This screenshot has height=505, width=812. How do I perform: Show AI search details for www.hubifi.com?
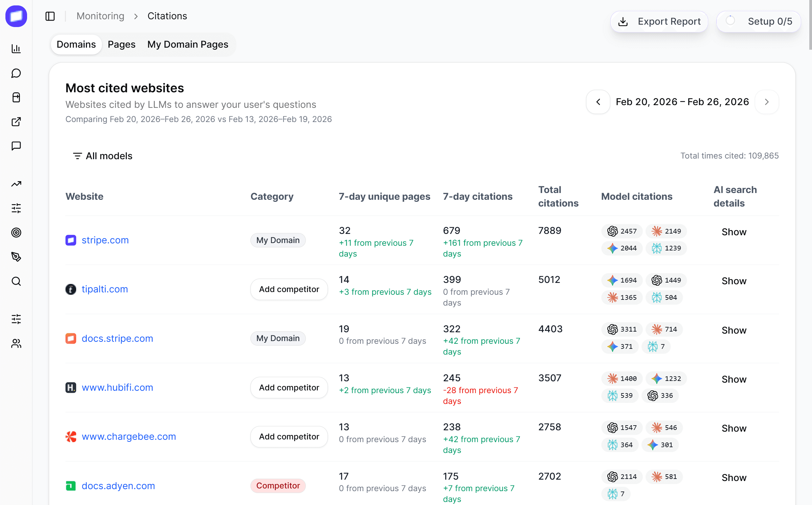pos(734,379)
